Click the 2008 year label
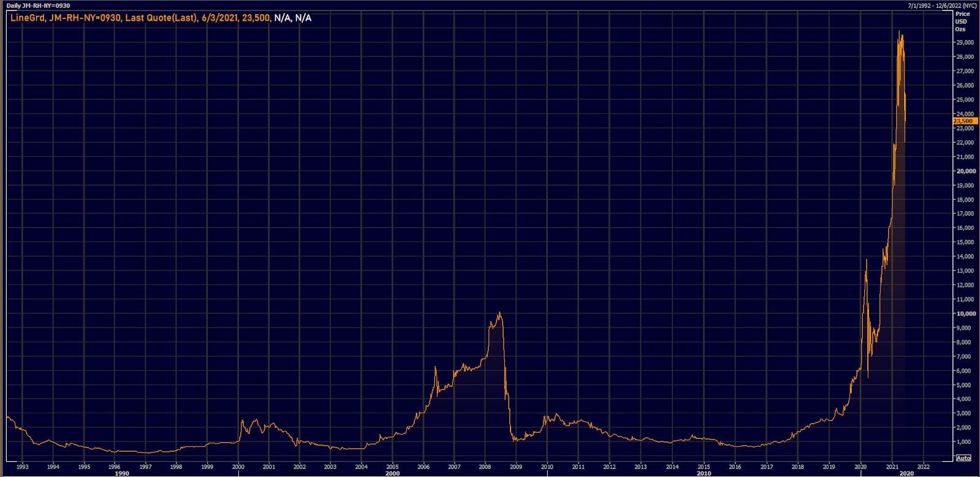Image resolution: width=980 pixels, height=477 pixels. tap(485, 467)
